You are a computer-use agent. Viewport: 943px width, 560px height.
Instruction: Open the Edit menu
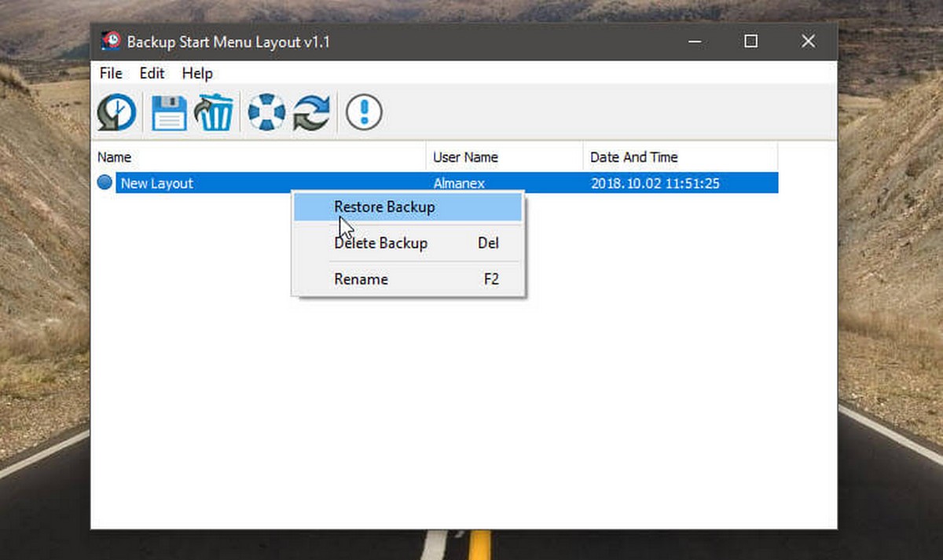tap(152, 73)
